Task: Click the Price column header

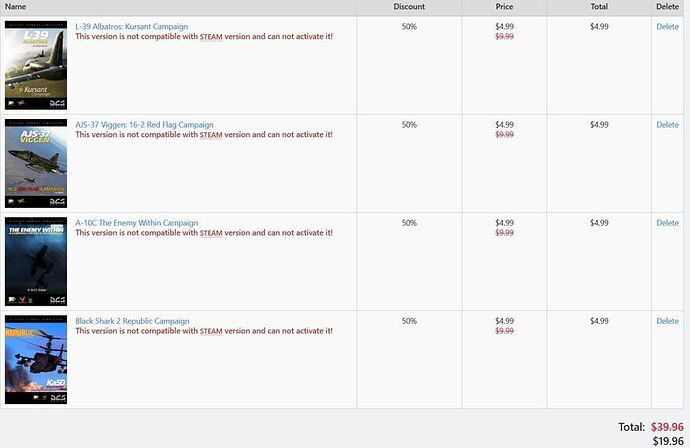Action: [504, 7]
